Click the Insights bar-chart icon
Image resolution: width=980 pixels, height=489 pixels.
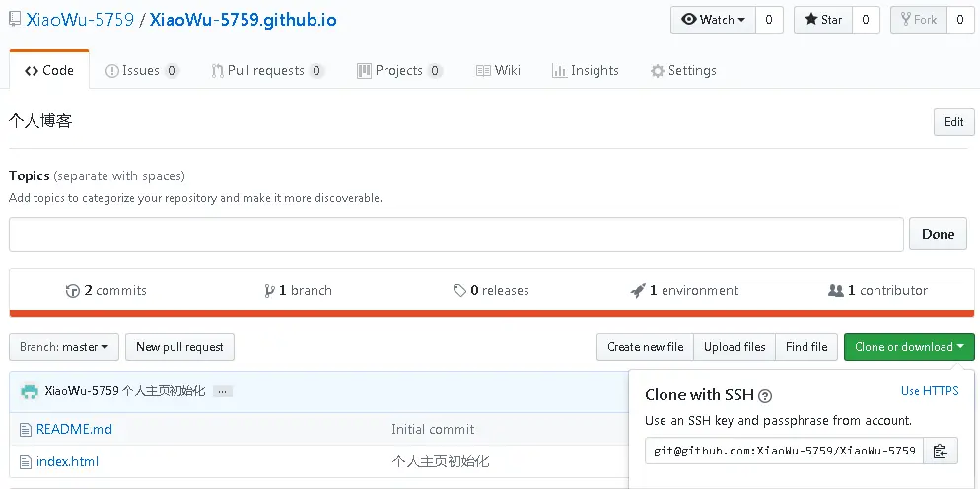coord(559,71)
